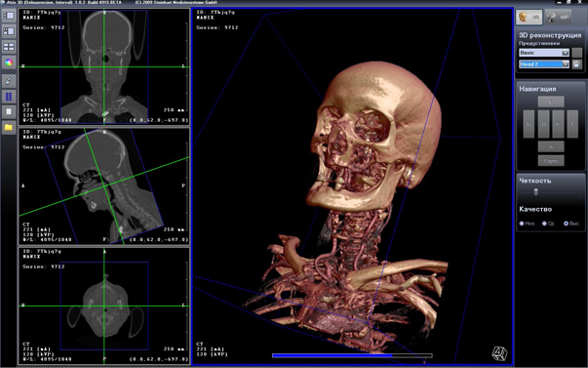Open the yellow folder icon

pyautogui.click(x=9, y=128)
